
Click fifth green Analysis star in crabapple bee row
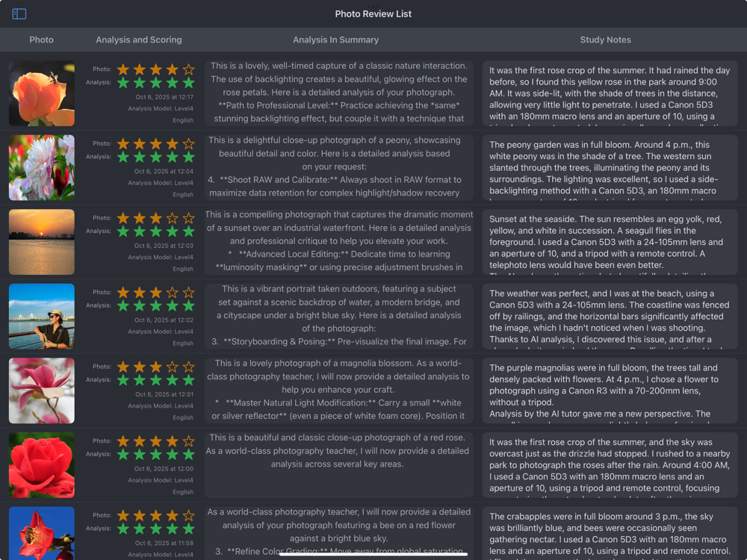[189, 529]
